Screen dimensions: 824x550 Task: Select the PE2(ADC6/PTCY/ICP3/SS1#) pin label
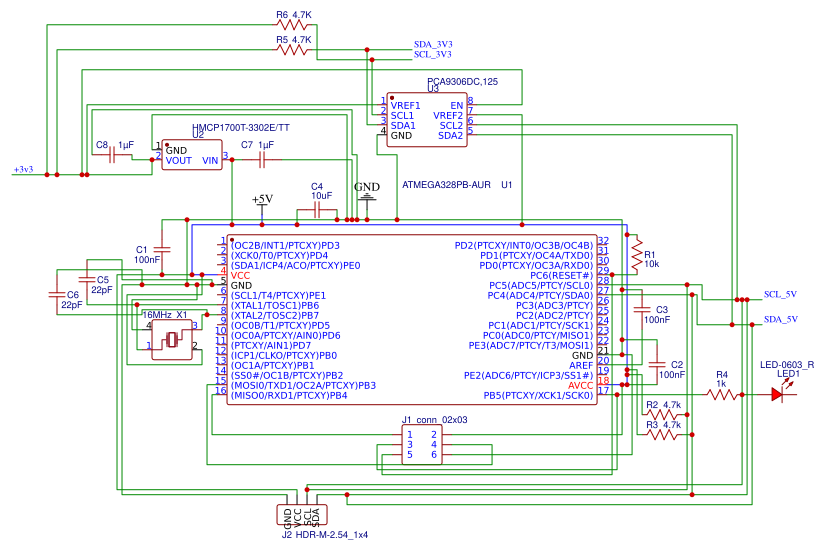coord(528,375)
